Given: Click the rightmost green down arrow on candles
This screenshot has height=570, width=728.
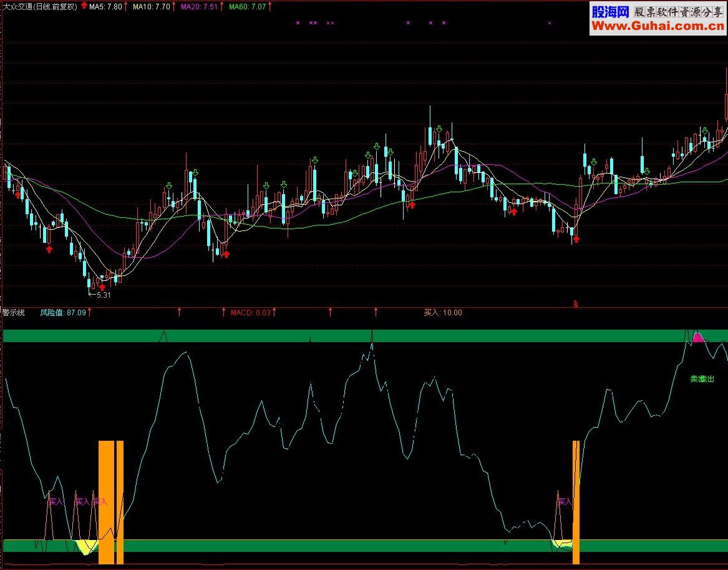Looking at the screenshot, I should [x=705, y=131].
